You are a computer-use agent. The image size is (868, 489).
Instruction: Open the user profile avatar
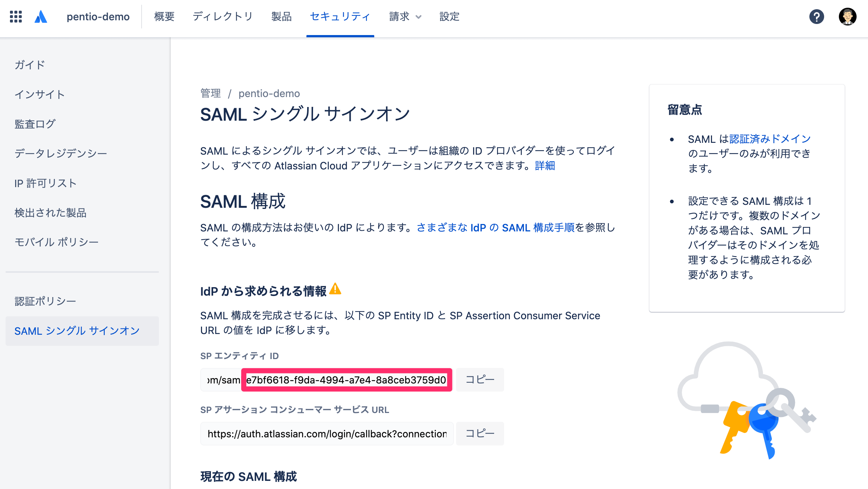click(847, 17)
